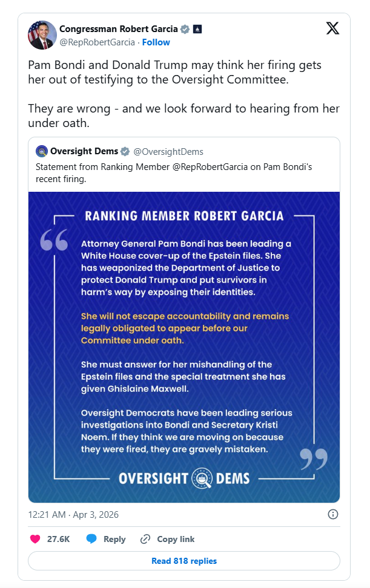Image resolution: width=370 pixels, height=588 pixels.
Task: Click the dark square affiliation badge
Action: 197,29
